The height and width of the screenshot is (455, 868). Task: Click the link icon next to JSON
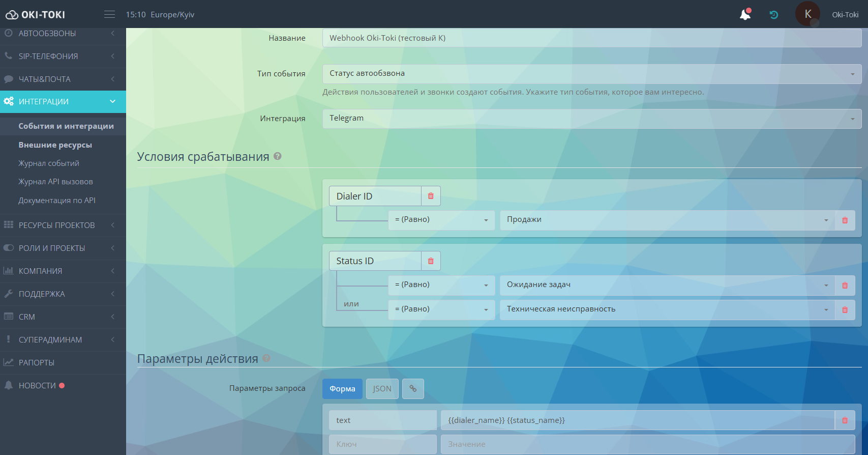pyautogui.click(x=413, y=389)
